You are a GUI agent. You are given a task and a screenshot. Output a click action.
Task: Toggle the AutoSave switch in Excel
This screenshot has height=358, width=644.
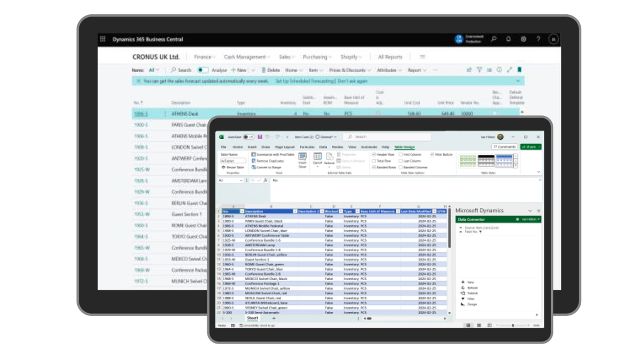click(248, 137)
